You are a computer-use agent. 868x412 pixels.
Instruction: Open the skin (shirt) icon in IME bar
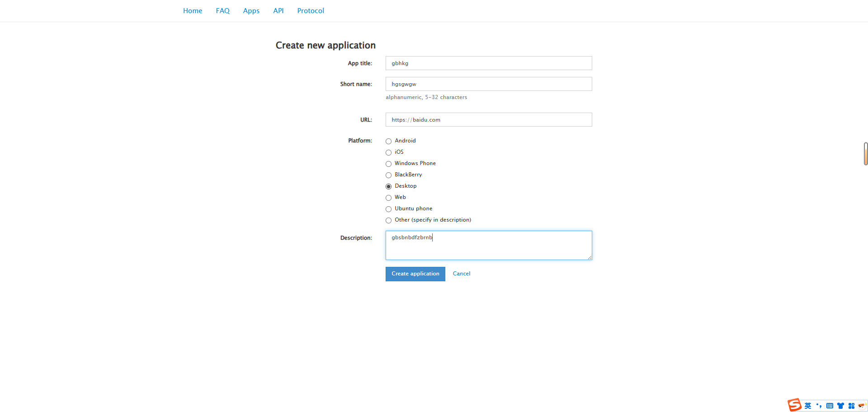[x=840, y=406]
